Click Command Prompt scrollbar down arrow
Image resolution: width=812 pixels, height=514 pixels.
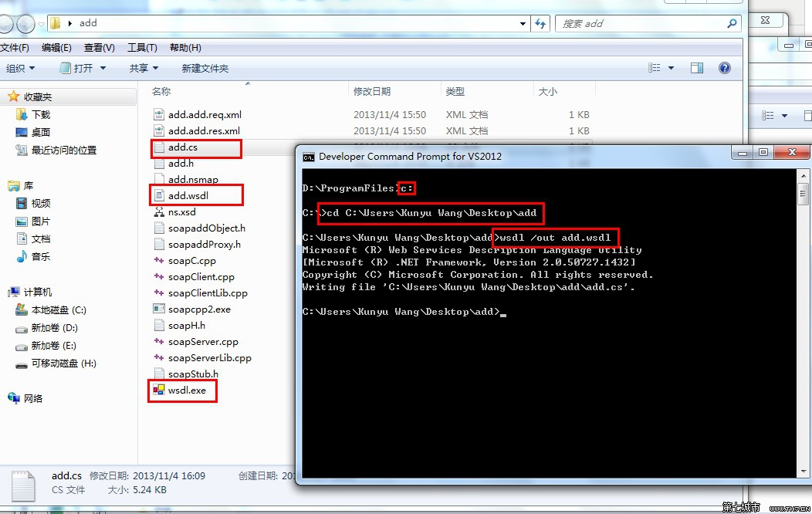tap(804, 472)
